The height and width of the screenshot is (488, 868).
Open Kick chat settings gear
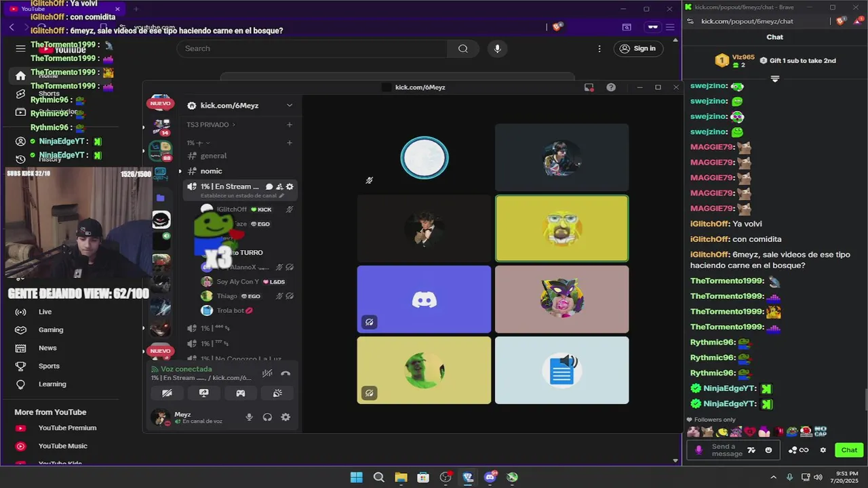(x=823, y=450)
